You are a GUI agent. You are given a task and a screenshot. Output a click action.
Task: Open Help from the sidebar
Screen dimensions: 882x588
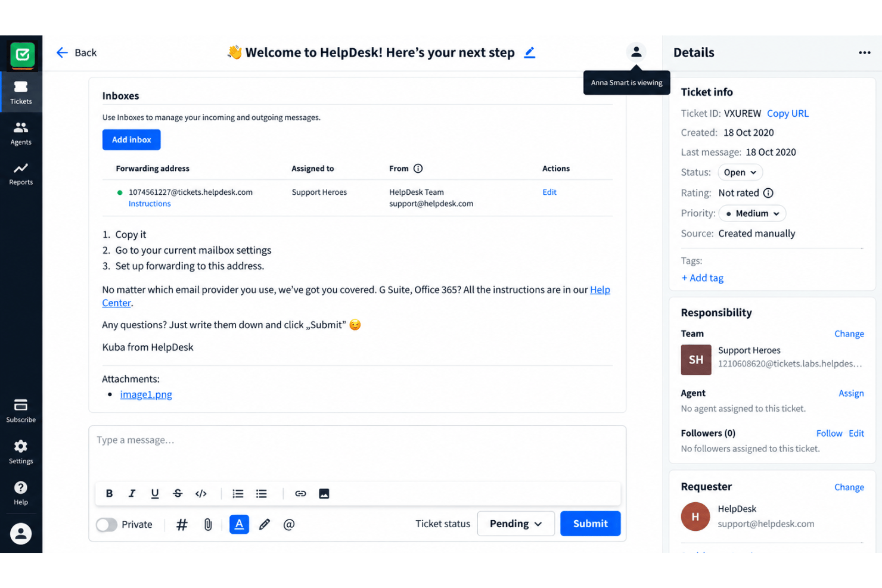[21, 493]
